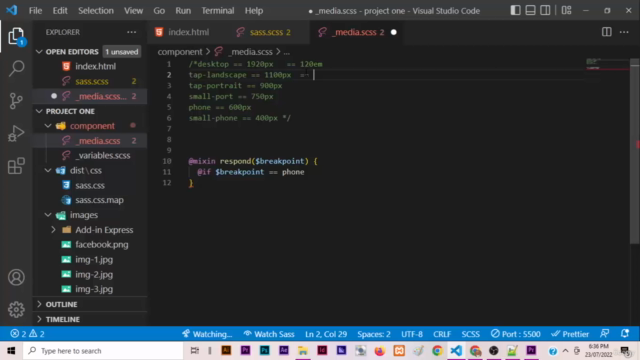Open the Extensions view

click(x=16, y=166)
